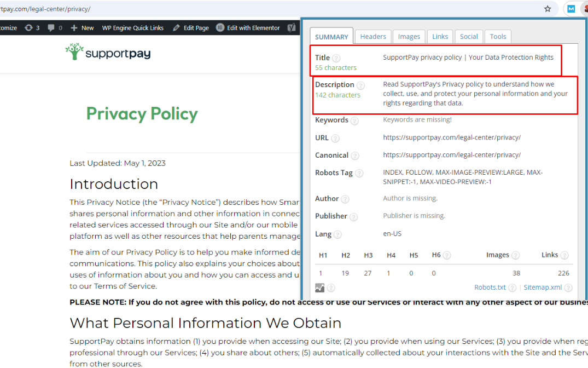Click the help icon beside Description
This screenshot has height=368, width=588.
click(x=360, y=85)
